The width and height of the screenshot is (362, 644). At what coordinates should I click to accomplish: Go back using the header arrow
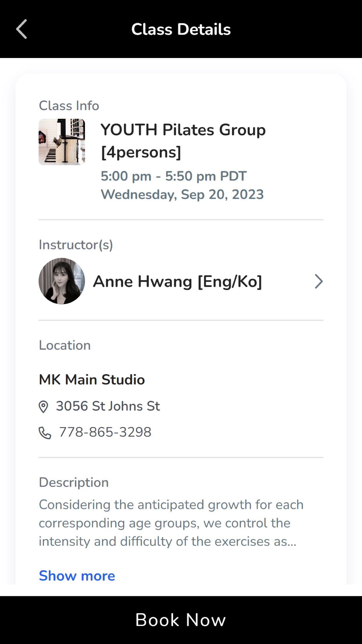click(22, 29)
